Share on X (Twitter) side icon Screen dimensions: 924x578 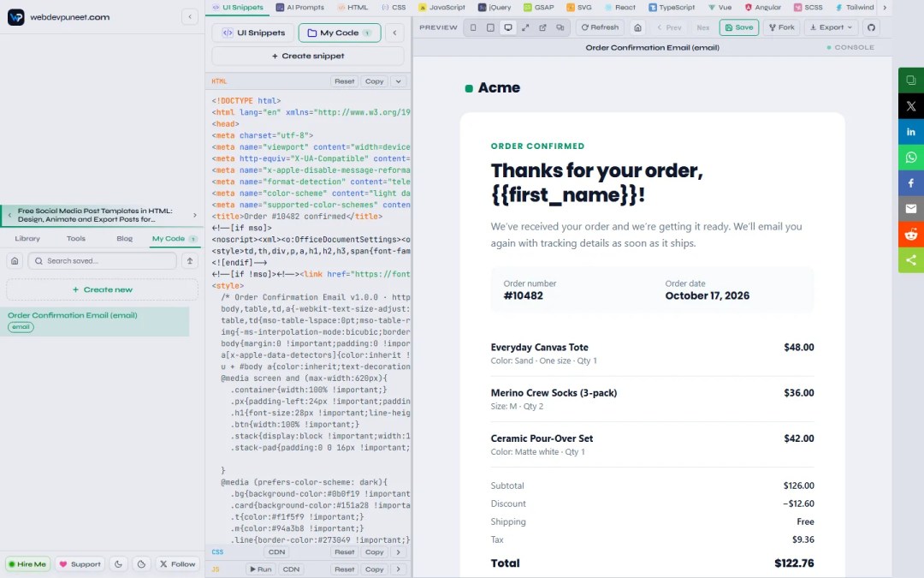click(911, 106)
